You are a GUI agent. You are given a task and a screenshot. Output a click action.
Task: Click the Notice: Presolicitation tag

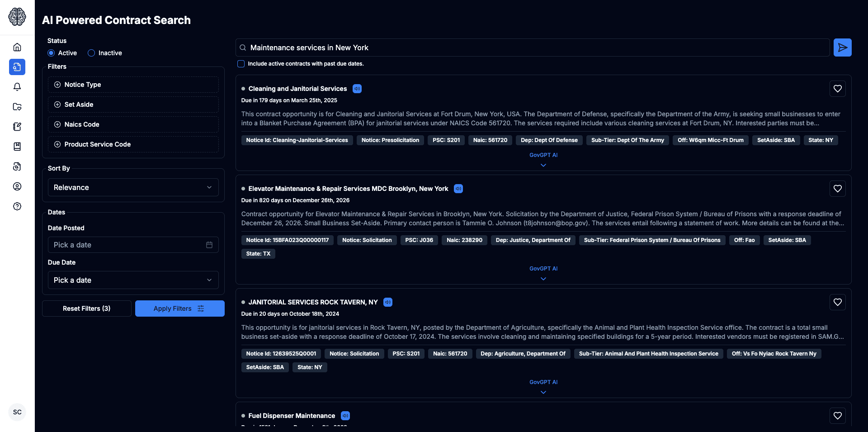coord(390,140)
